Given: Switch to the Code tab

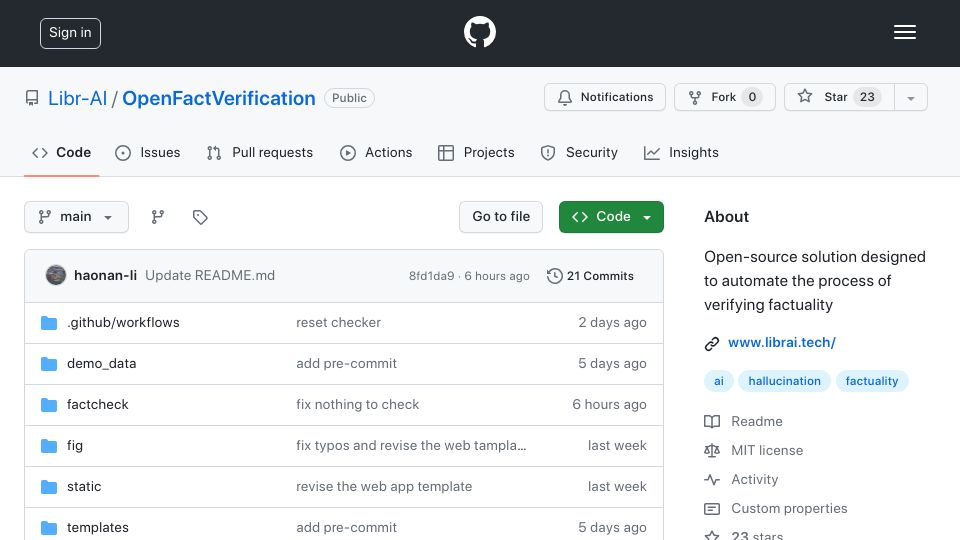Looking at the screenshot, I should pyautogui.click(x=61, y=152).
